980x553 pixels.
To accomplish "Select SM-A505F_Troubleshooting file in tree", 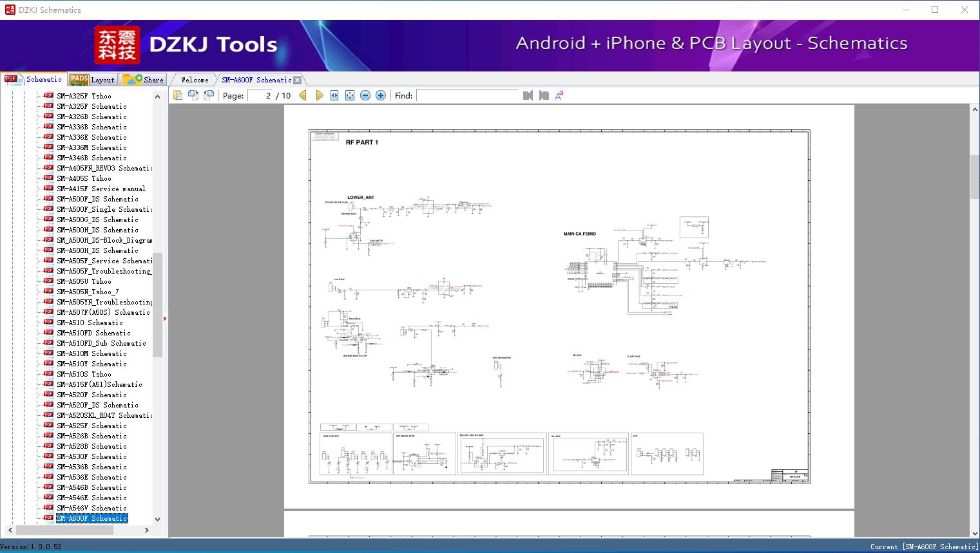I will 104,271.
